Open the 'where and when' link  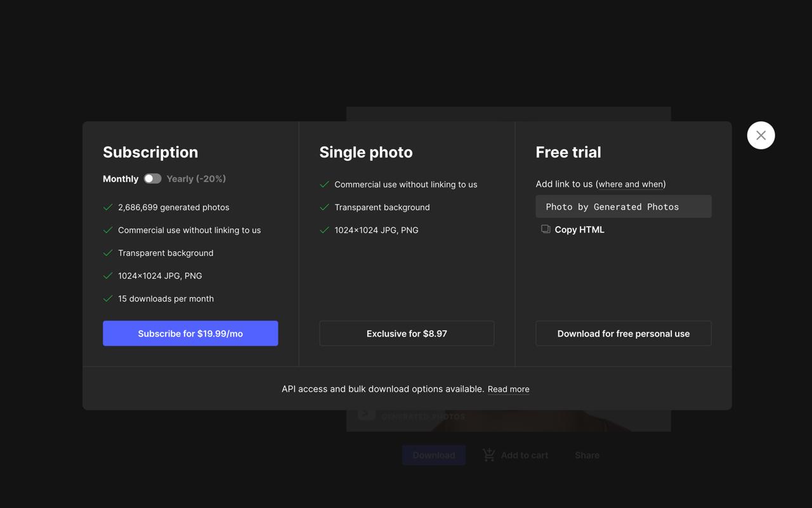pyautogui.click(x=631, y=184)
